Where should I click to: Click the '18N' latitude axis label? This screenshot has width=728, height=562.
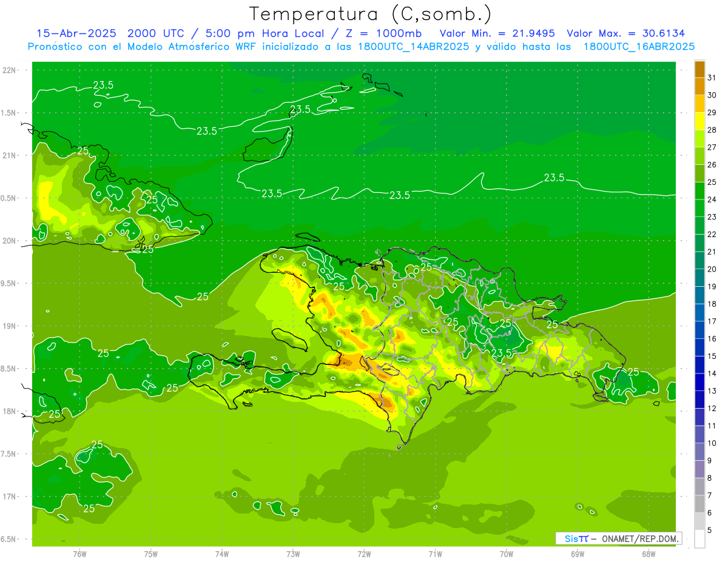[10, 411]
